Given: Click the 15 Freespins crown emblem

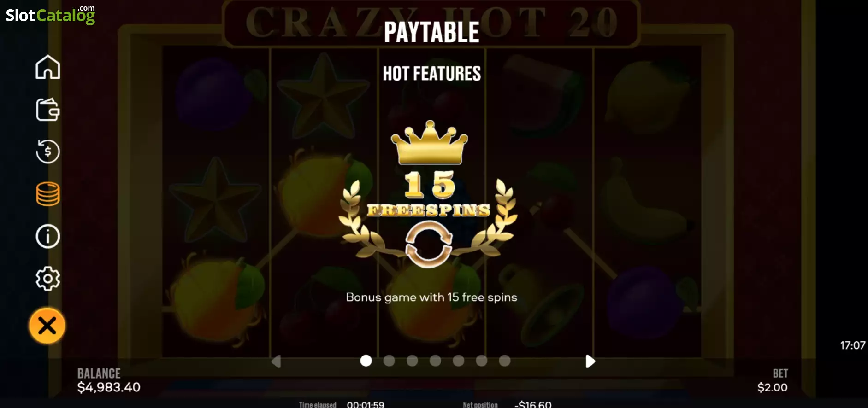Looking at the screenshot, I should [429, 194].
